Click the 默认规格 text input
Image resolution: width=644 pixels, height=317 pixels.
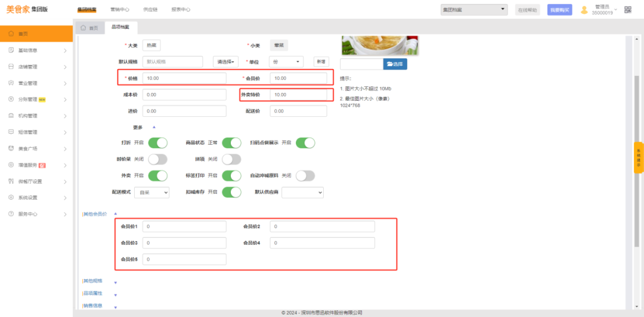[x=172, y=61]
